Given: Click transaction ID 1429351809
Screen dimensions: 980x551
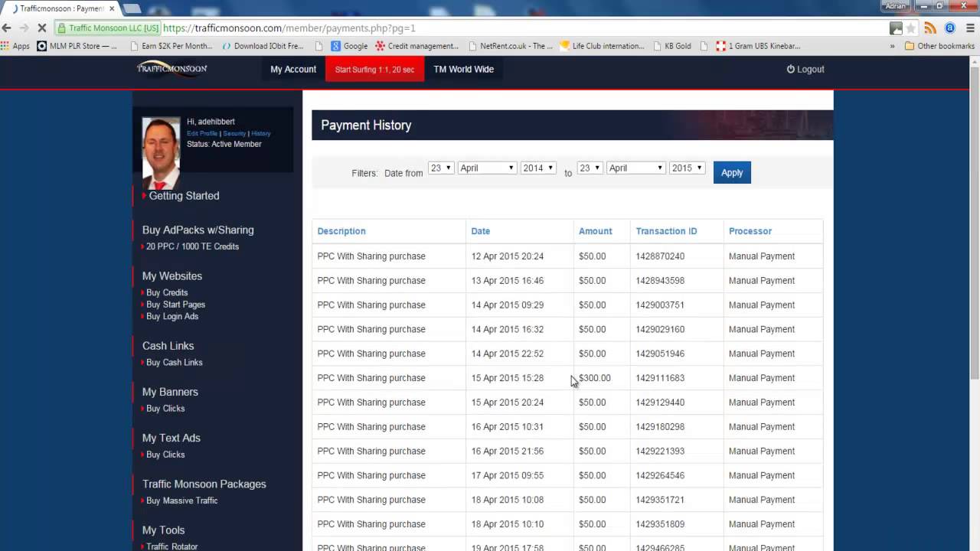Looking at the screenshot, I should pos(660,524).
